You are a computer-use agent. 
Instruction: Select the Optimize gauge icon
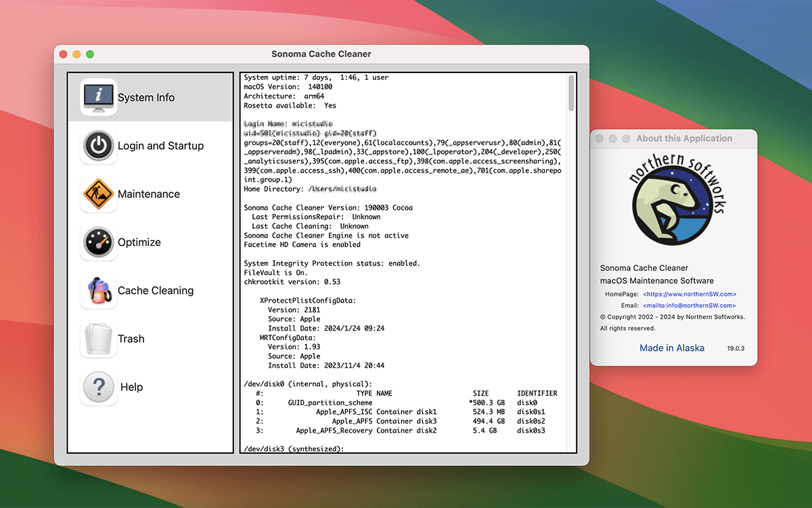point(99,242)
